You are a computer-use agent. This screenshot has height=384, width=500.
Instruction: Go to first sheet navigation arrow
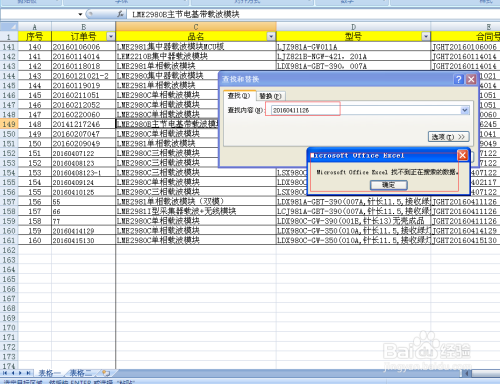coord(5,373)
